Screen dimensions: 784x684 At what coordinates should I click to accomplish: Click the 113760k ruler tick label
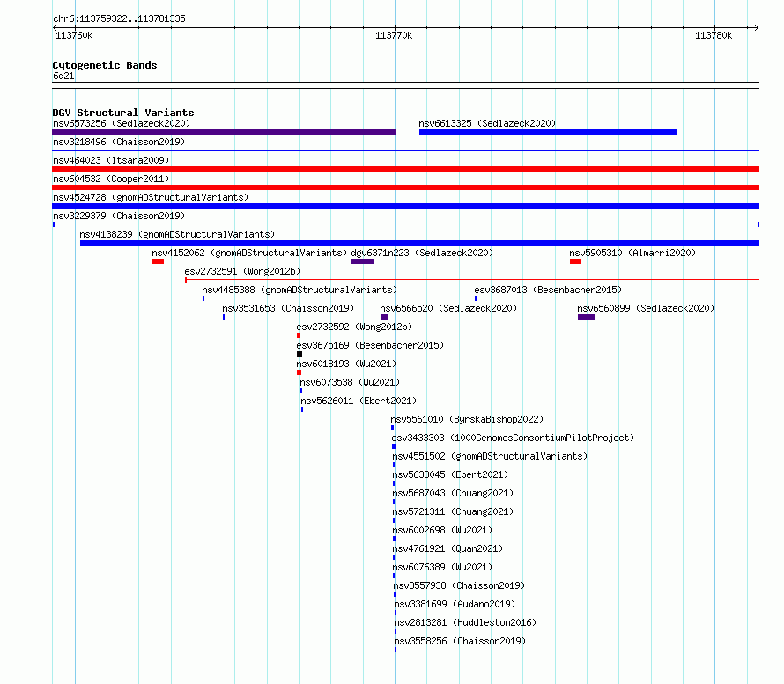click(74, 35)
